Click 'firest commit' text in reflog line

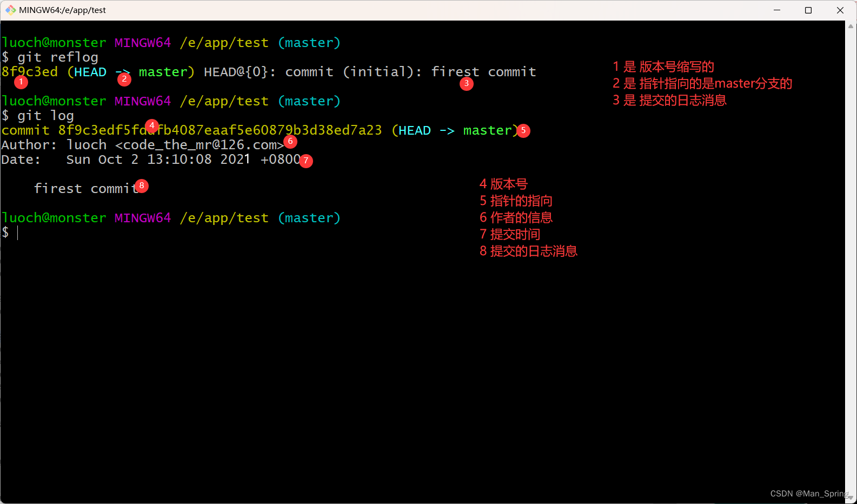[x=484, y=72]
